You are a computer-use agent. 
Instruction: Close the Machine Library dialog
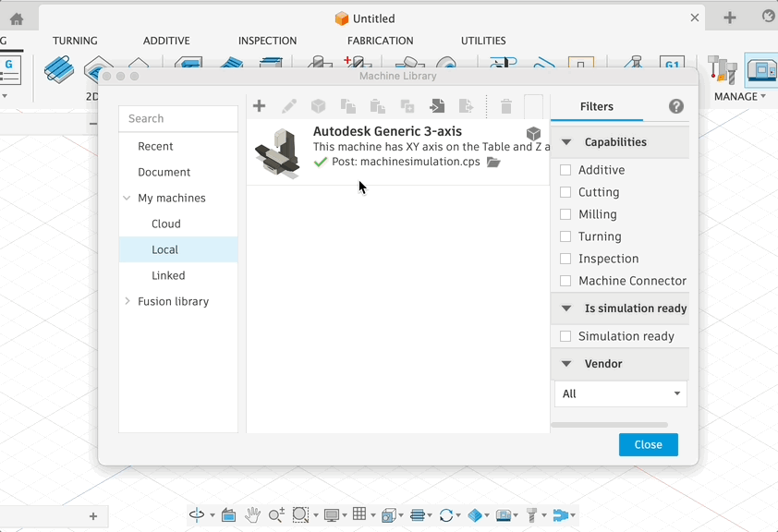click(x=648, y=444)
